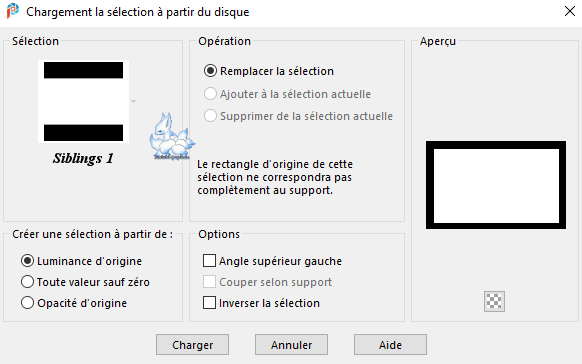Click the blue fox watermark image
This screenshot has height=364, width=582.
point(172,136)
